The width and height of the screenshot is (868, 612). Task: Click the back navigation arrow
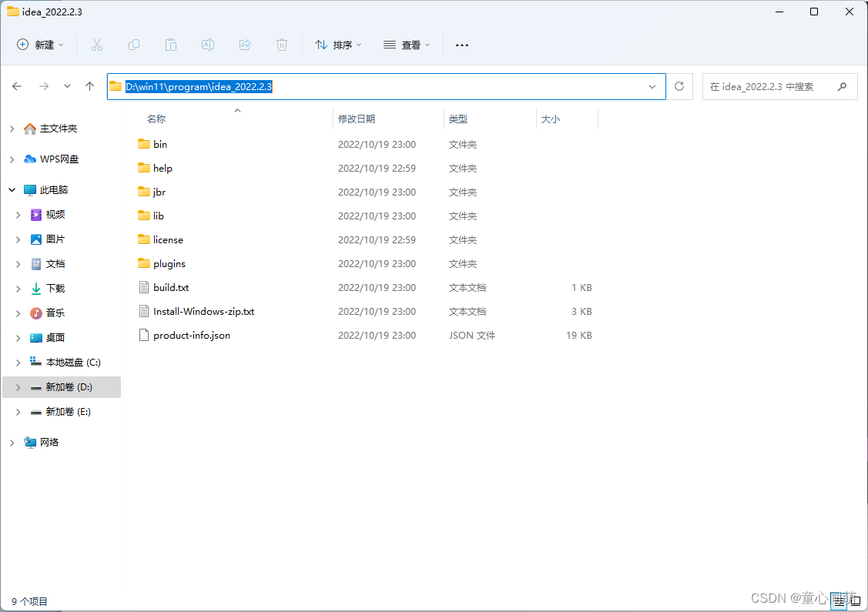pos(17,86)
